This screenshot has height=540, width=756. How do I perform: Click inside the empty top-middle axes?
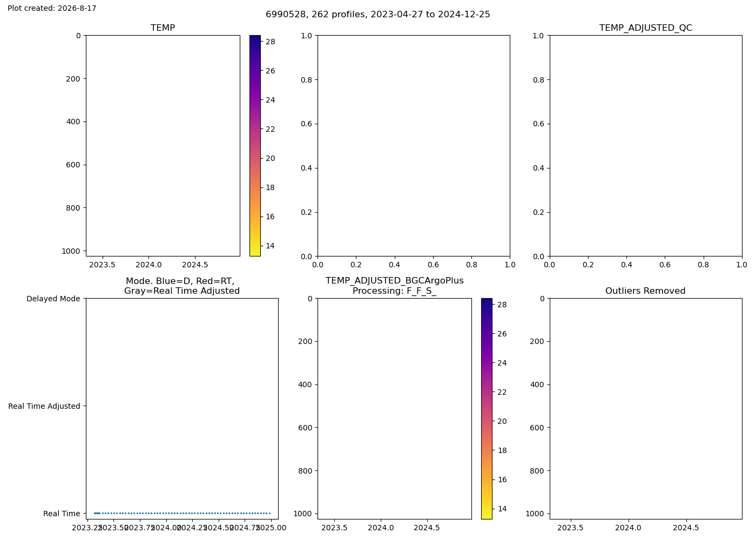pos(414,146)
